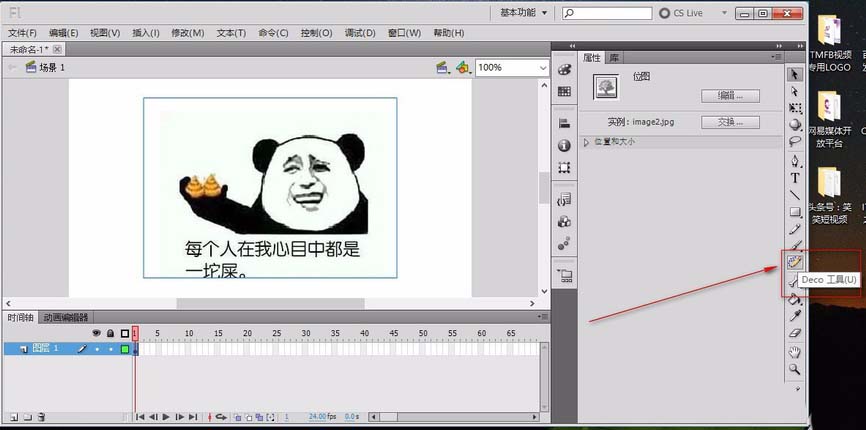Select the Deco tool
The image size is (866, 430).
(x=794, y=261)
